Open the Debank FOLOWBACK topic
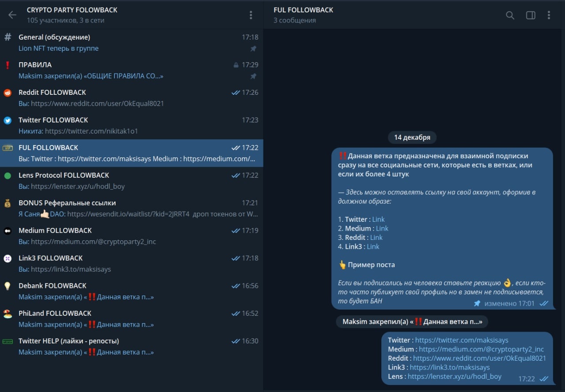565x392 pixels. [x=132, y=291]
